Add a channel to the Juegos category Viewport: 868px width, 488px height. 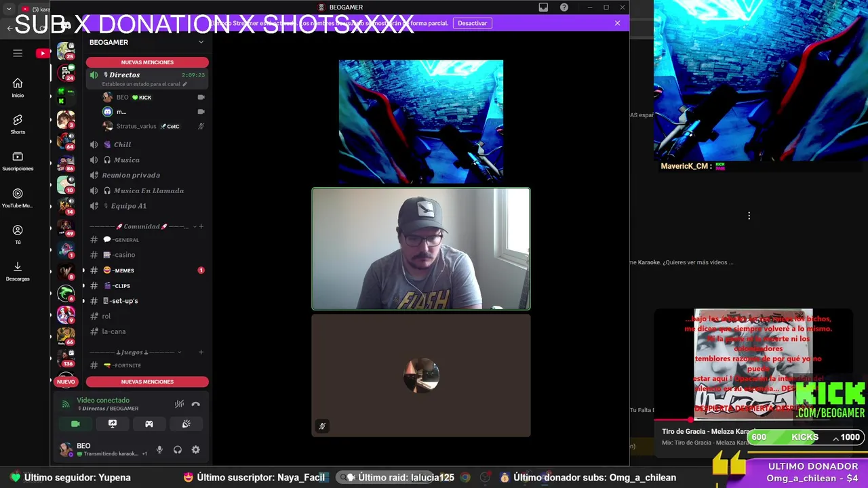[x=201, y=352]
